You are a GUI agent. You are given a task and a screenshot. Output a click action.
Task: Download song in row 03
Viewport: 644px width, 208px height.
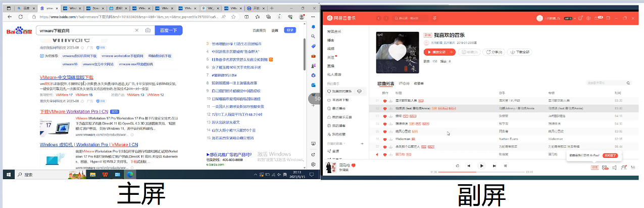tap(390, 115)
